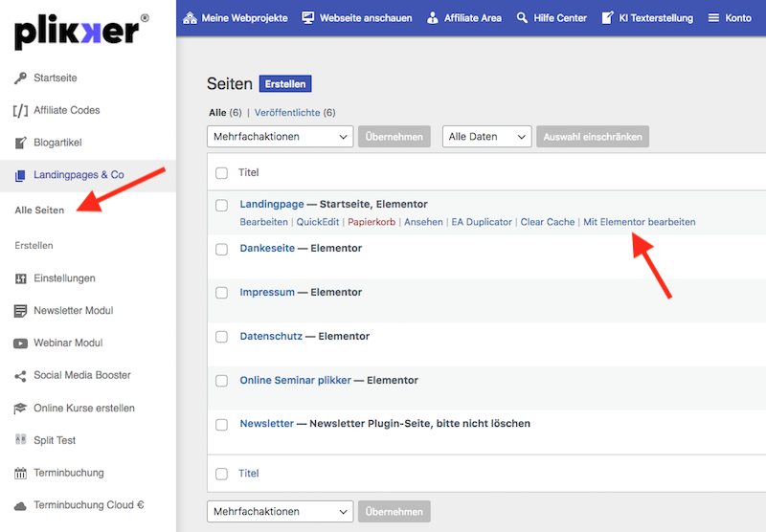Toggle the select-all checkbox in footer row
The height and width of the screenshot is (532, 766).
click(222, 474)
